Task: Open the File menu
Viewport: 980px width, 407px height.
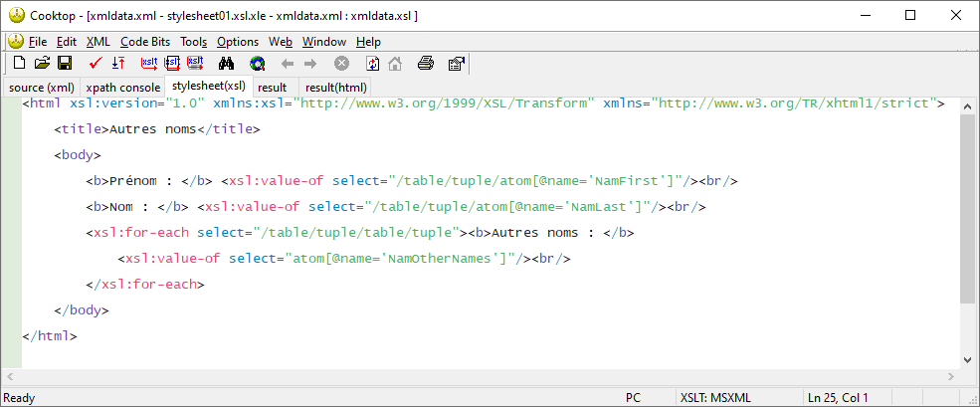Action: 38,42
